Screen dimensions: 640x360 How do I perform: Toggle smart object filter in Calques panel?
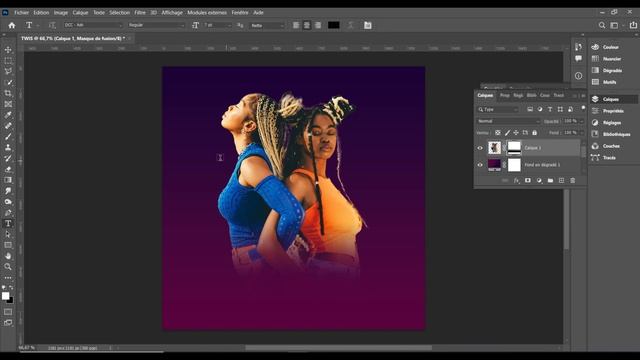point(570,109)
